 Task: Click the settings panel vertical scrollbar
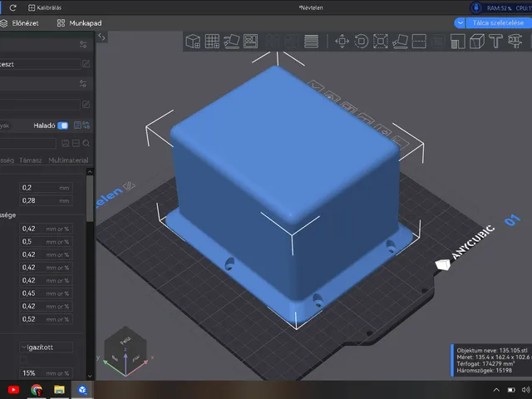(x=90, y=199)
